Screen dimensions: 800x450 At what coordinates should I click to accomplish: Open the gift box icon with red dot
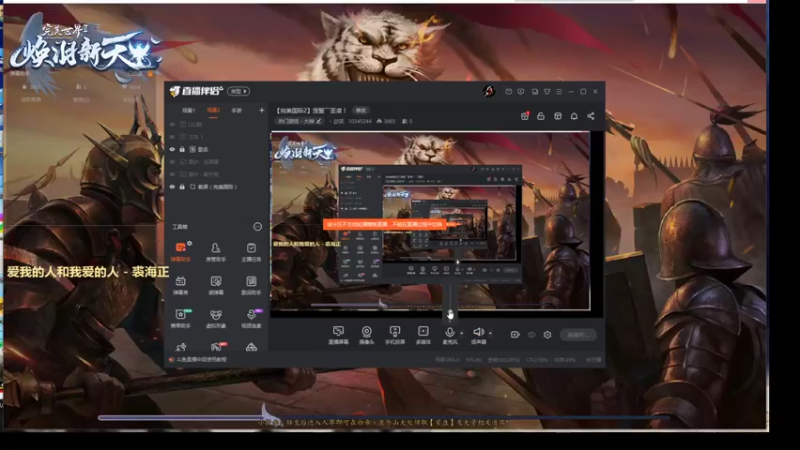524,116
